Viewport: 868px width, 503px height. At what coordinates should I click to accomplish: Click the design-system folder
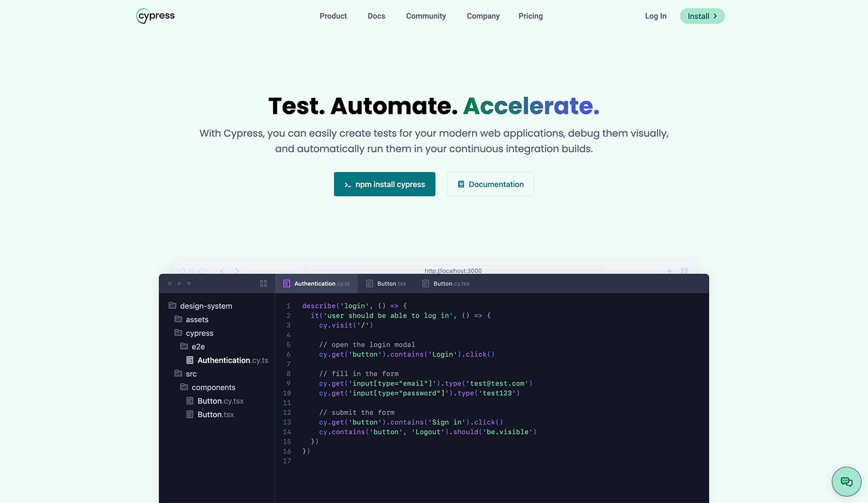(200, 306)
